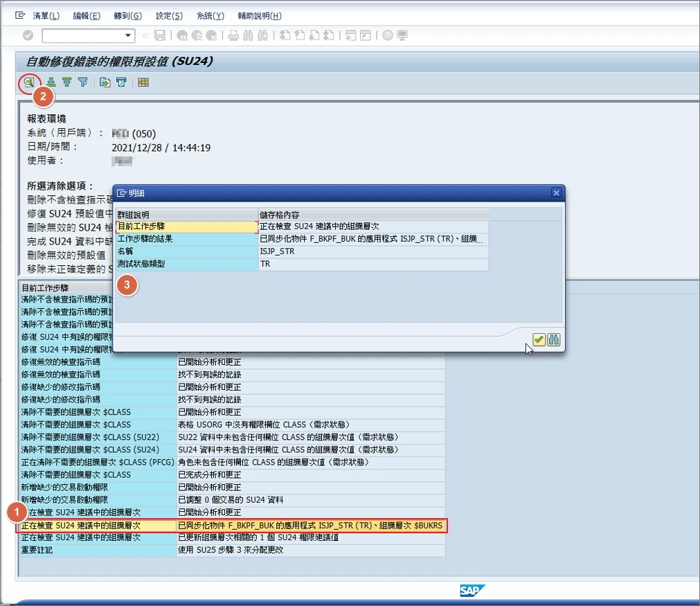The width and height of the screenshot is (700, 606).
Task: Click the Generate Shortcut icon
Action: 366,35
